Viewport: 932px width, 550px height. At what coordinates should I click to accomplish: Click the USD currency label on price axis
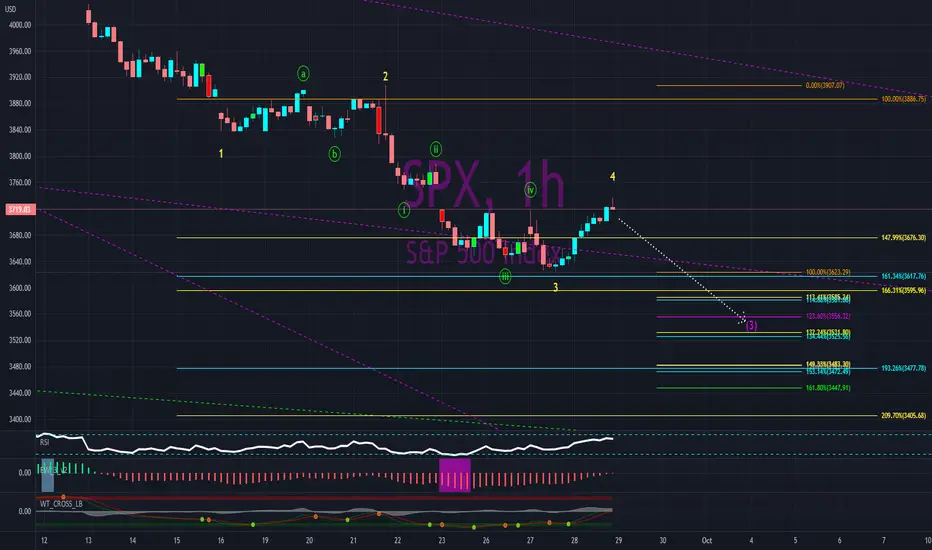coord(11,10)
